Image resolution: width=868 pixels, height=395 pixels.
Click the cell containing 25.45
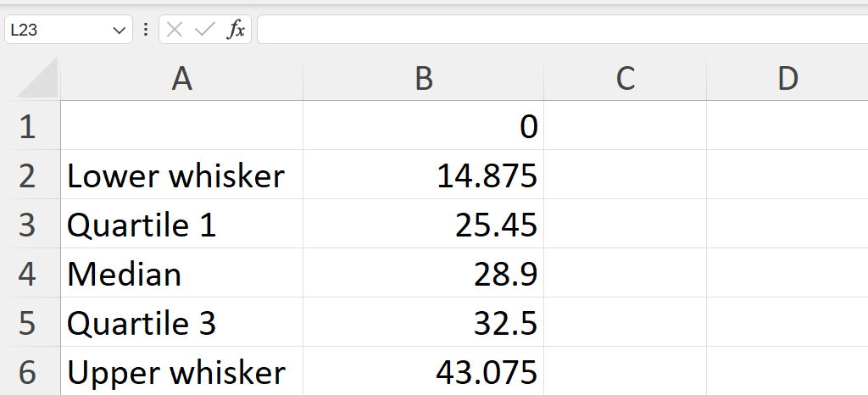tap(424, 224)
